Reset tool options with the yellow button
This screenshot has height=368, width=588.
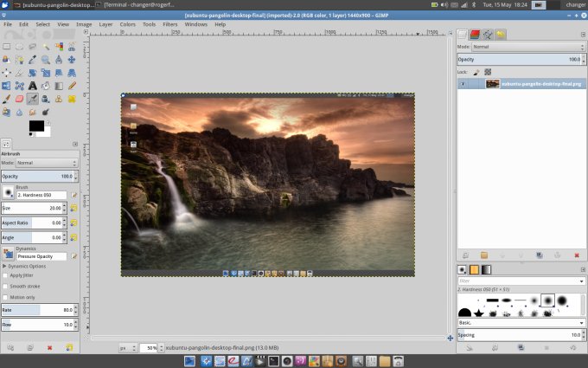coord(69,348)
